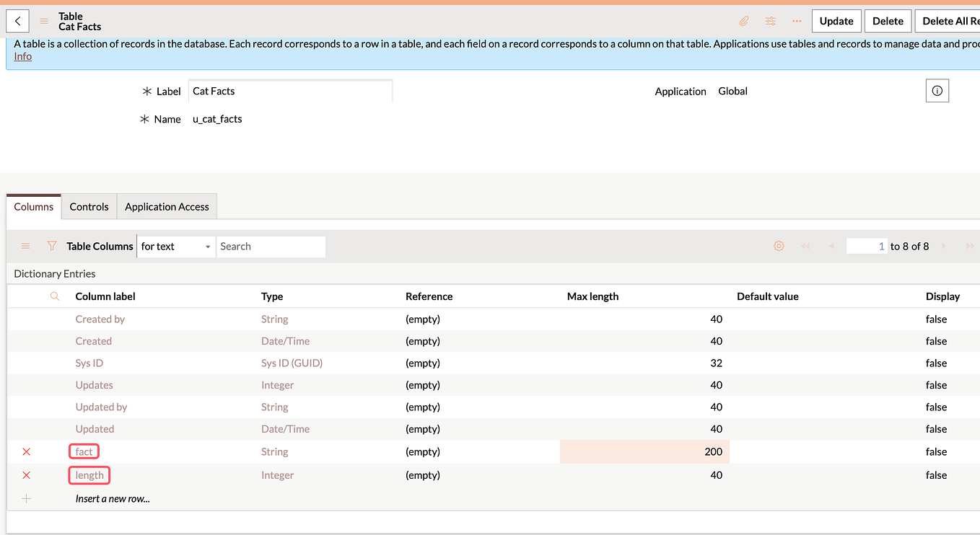
Task: Open the list personalize gear icon
Action: [779, 246]
